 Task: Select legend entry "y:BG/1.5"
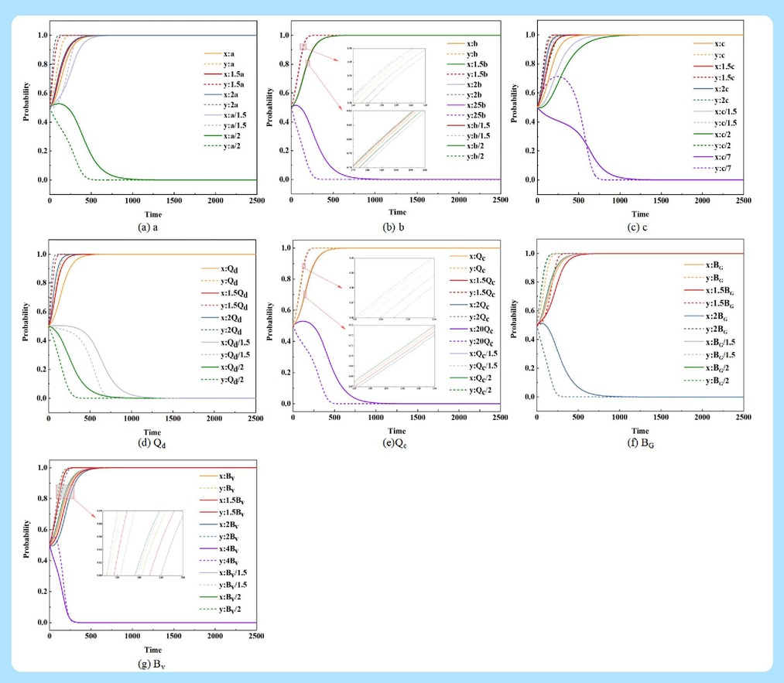[x=710, y=355]
